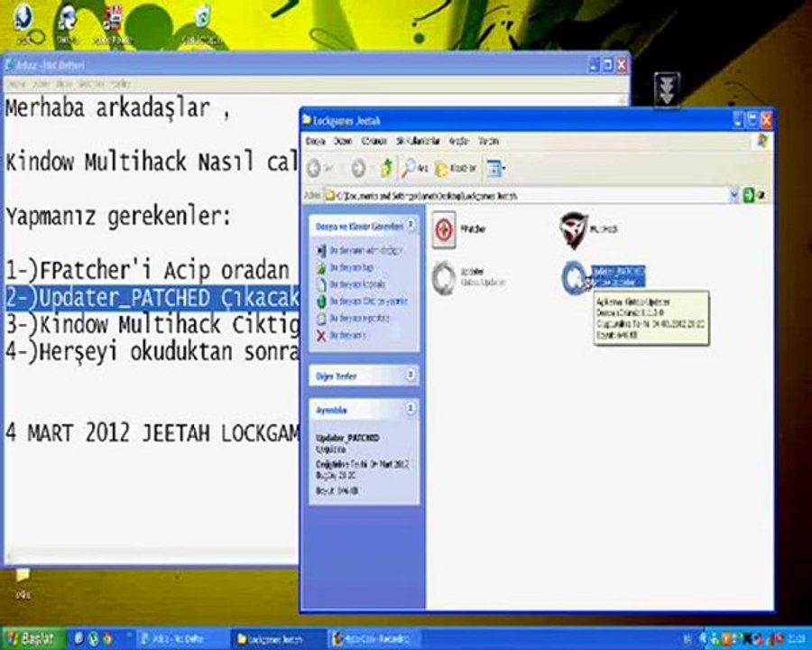The height and width of the screenshot is (650, 812).
Task: Toggle the Folders pane toolbar button
Action: 456,169
